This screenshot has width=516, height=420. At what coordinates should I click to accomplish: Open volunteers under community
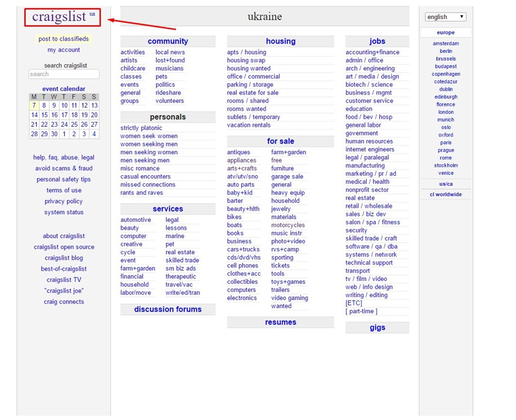170,101
